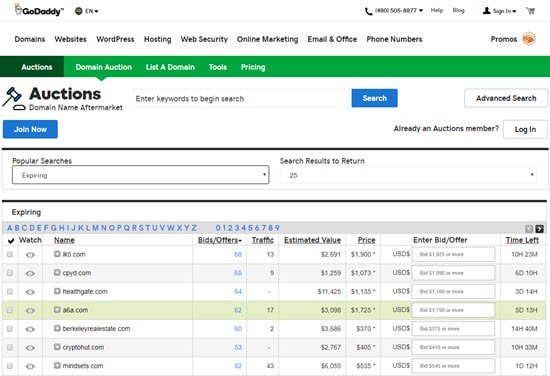Open the Blog link
Screen dimensions: 550x376
click(458, 11)
